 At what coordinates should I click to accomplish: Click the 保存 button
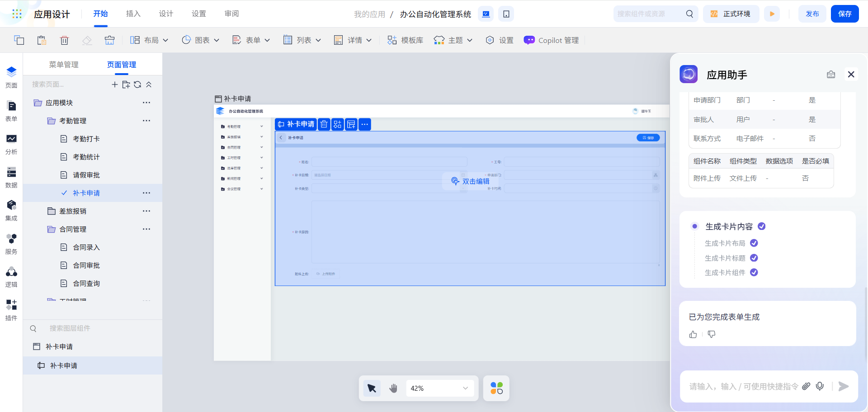click(x=844, y=14)
